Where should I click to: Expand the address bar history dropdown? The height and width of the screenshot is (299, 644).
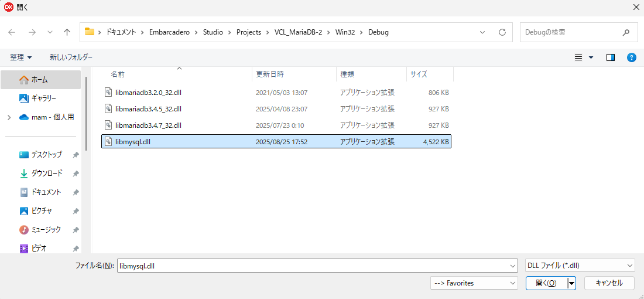482,32
